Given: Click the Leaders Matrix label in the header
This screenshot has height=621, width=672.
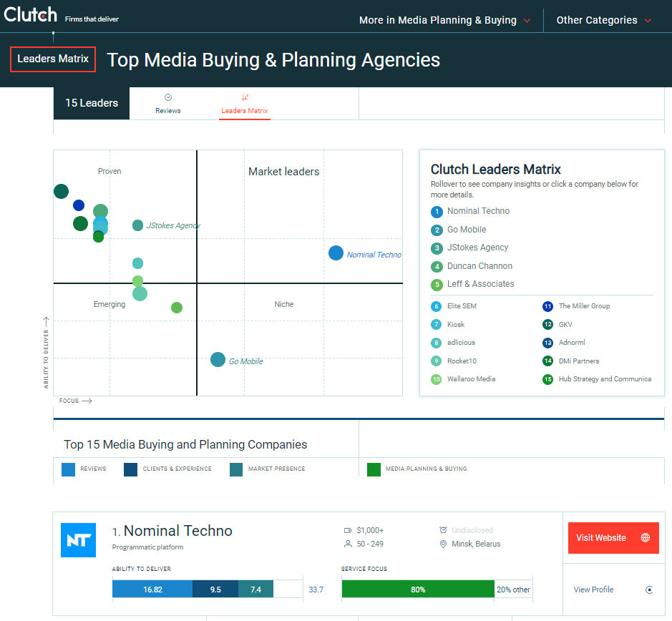Looking at the screenshot, I should coord(53,59).
